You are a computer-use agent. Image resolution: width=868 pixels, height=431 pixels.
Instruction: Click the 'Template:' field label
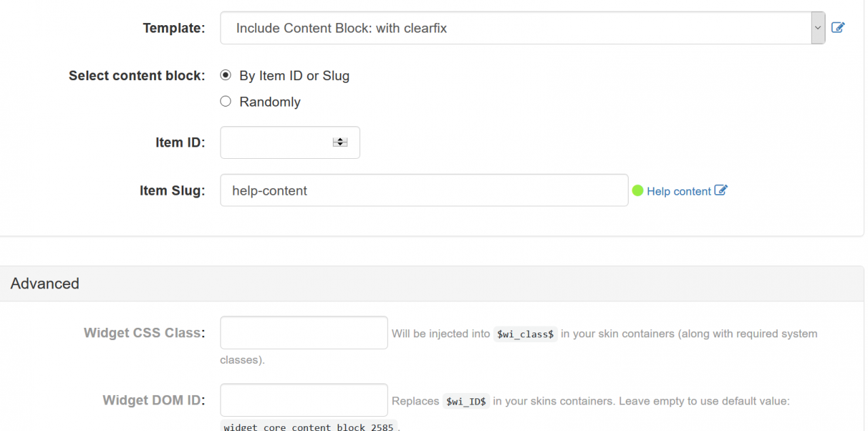click(174, 28)
